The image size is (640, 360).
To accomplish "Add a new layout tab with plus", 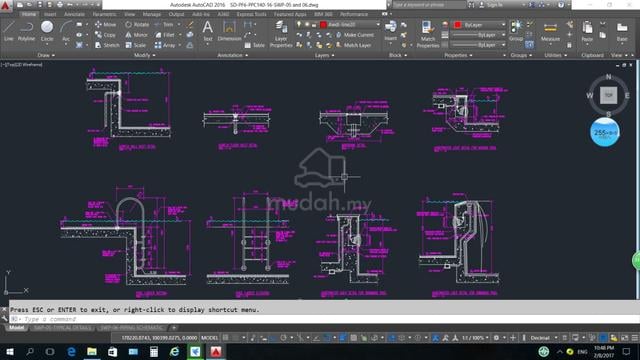I will pyautogui.click(x=174, y=328).
